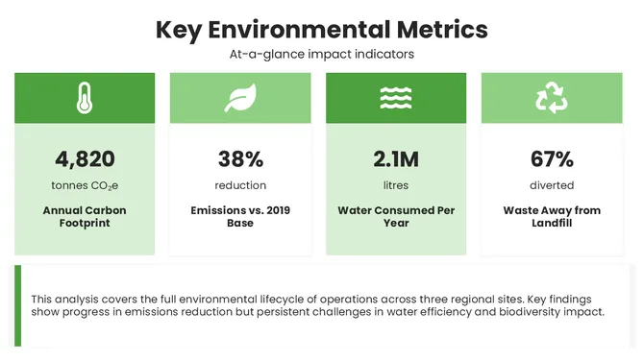Click the 38% value
Image resolution: width=644 pixels, height=361 pixels.
coord(240,159)
